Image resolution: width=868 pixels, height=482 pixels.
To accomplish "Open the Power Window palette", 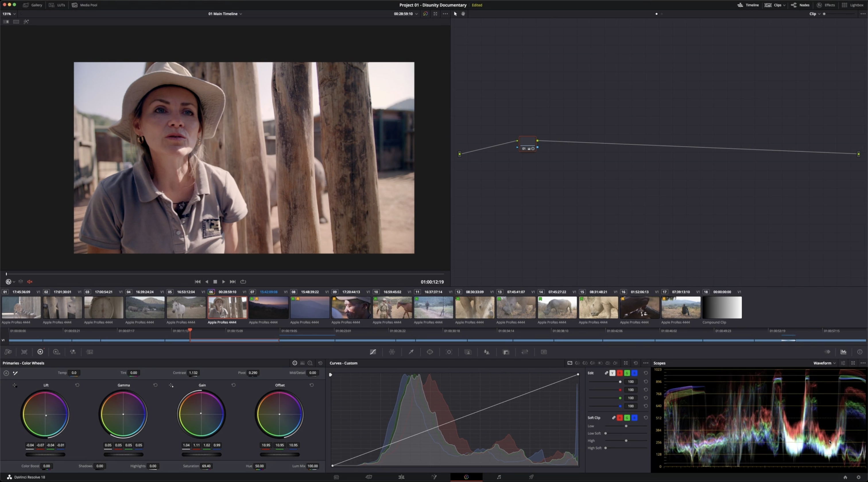I will pyautogui.click(x=430, y=352).
